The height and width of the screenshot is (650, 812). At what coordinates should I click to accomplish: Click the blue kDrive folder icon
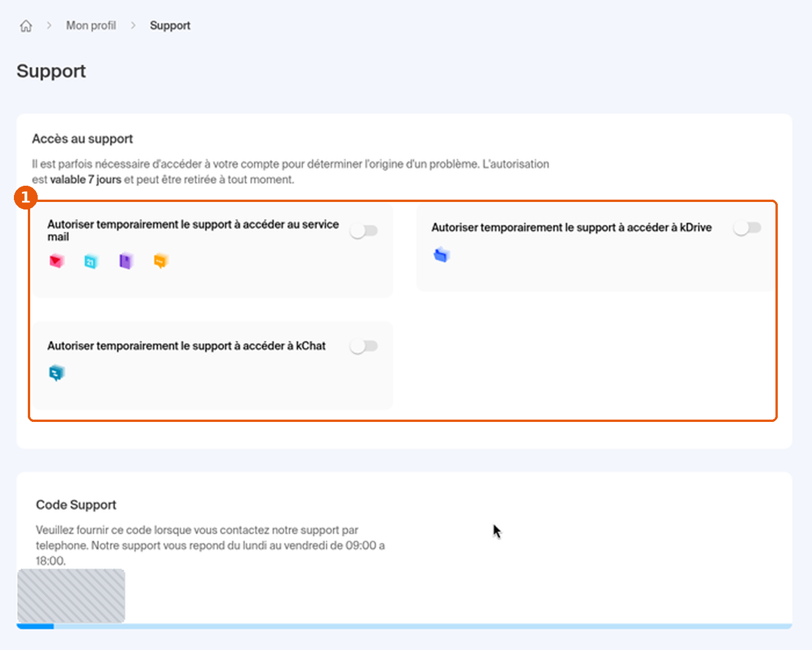441,254
